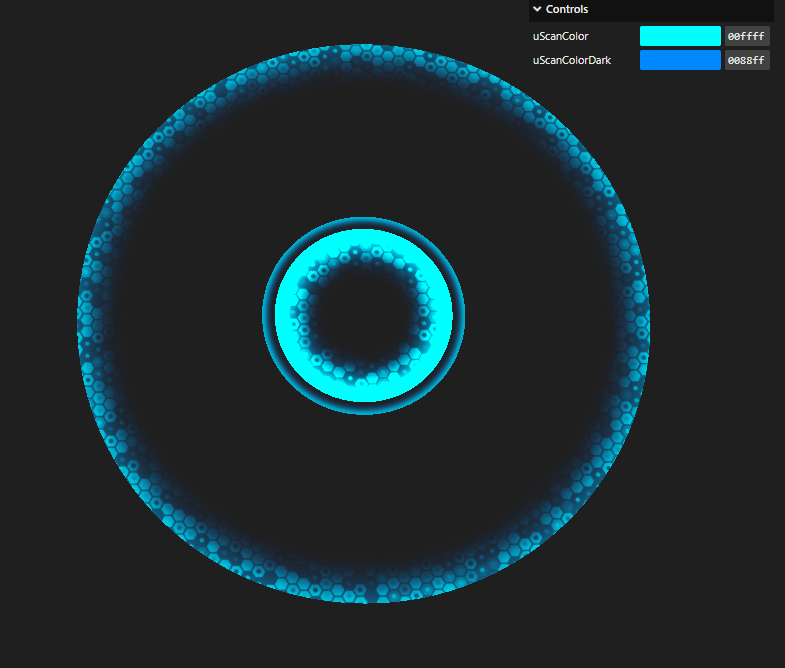Click the 0088ff hex value field
Image resolution: width=785 pixels, height=668 pixels.
coord(746,60)
